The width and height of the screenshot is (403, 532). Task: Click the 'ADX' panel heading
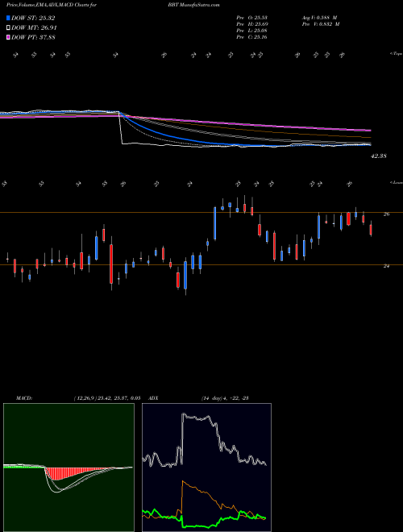click(x=154, y=398)
